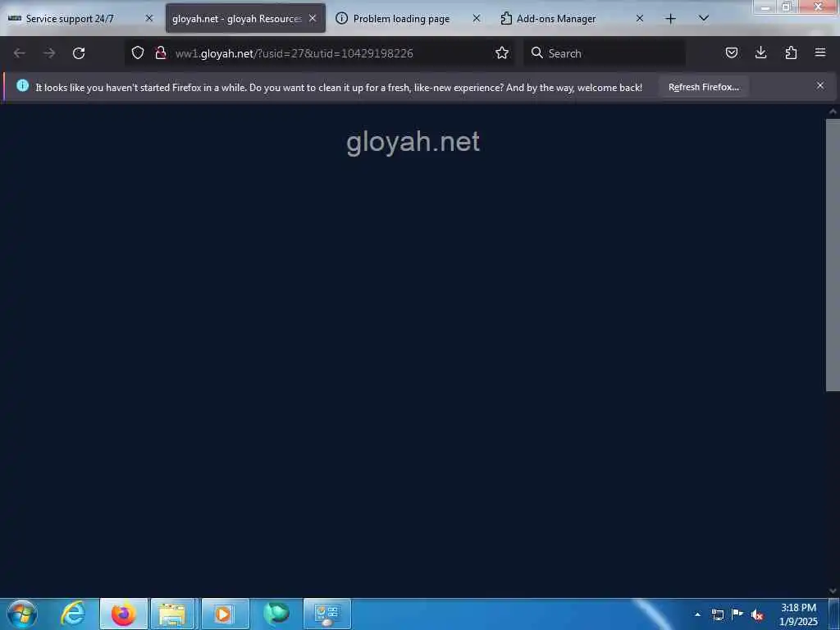This screenshot has height=630, width=840.
Task: Open Windows Explorer folder icon
Action: [x=172, y=614]
